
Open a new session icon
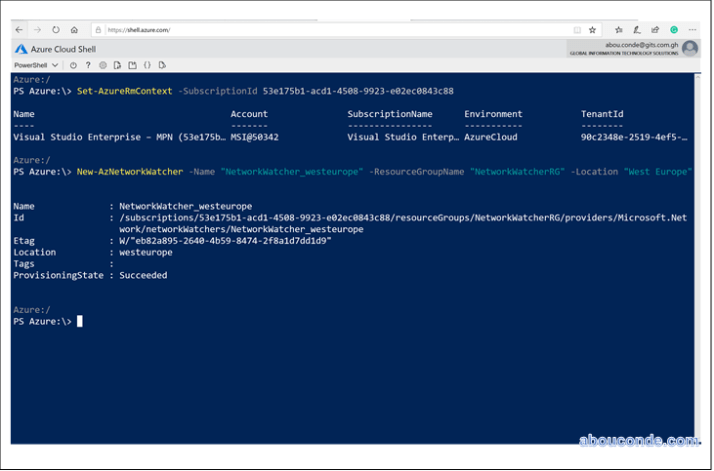(132, 65)
